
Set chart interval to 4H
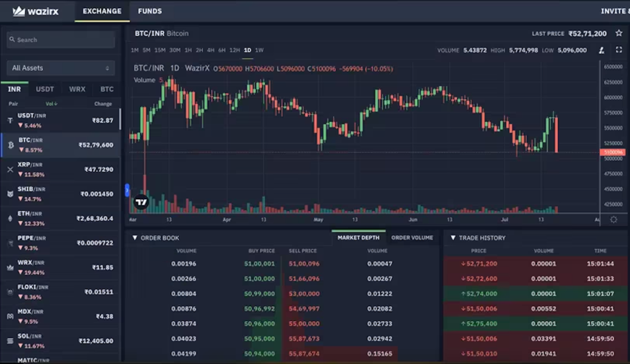tap(210, 50)
